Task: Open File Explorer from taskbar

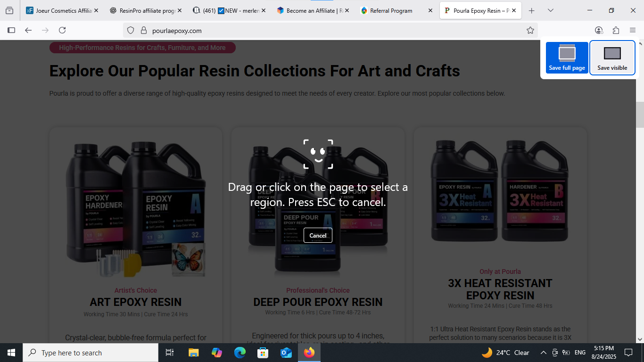Action: tap(193, 353)
